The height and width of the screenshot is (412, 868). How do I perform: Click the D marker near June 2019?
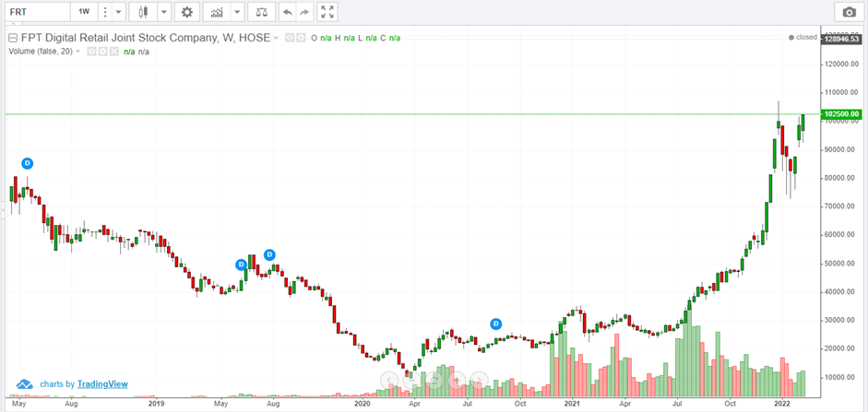[242, 265]
